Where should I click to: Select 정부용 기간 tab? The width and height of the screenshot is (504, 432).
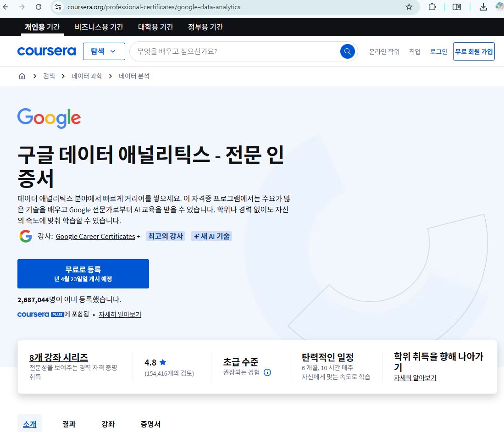(206, 27)
